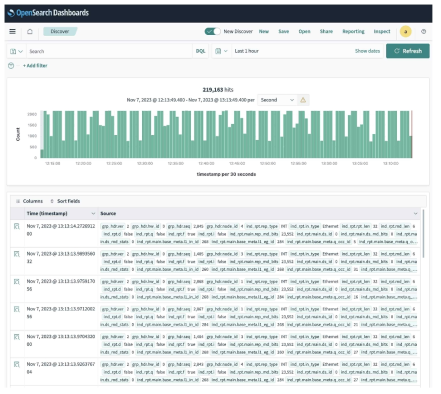
Task: Click the Refresh button
Action: click(408, 51)
